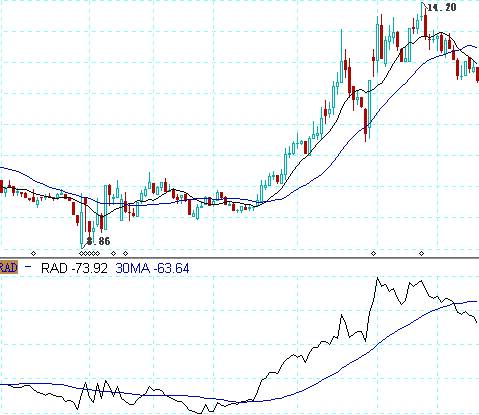The width and height of the screenshot is (479, 415).
Task: Click the 14.20 high price label
Action: (x=442, y=7)
